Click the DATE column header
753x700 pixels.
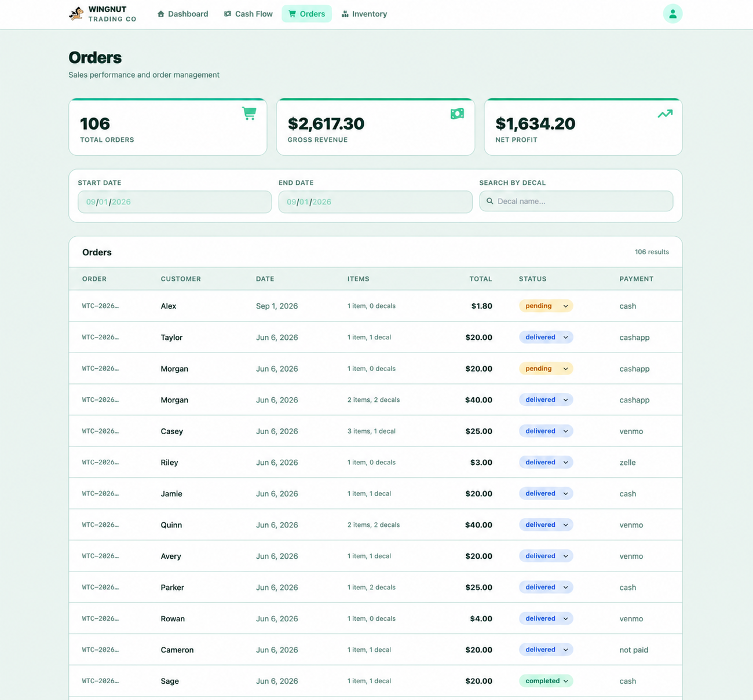point(265,279)
